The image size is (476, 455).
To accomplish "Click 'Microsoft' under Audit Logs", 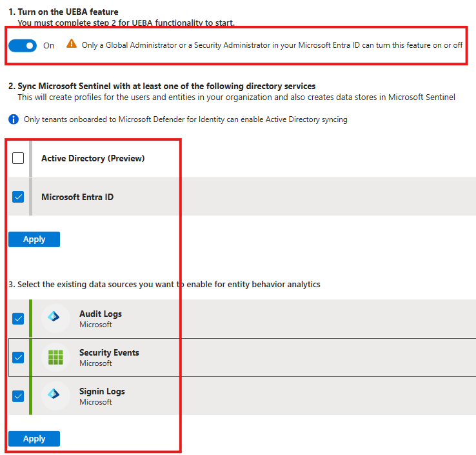I will [x=95, y=325].
